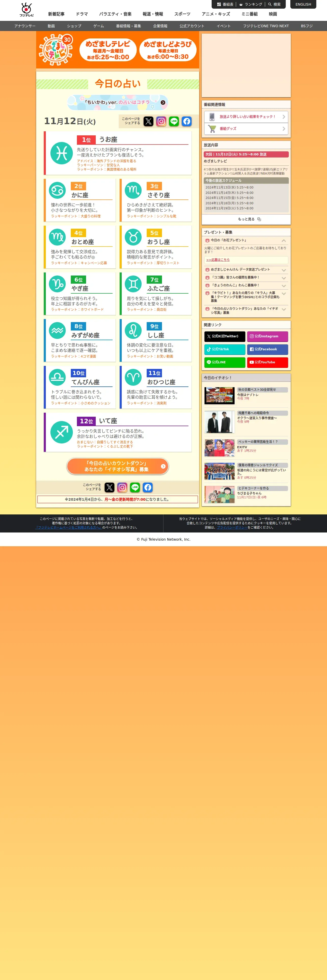
Task: Open 放送より詳しい占い結果をチェック link
Action: point(246,117)
